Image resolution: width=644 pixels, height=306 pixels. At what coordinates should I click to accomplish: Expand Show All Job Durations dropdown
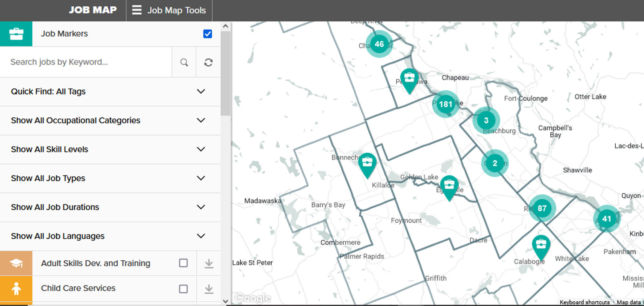point(110,207)
